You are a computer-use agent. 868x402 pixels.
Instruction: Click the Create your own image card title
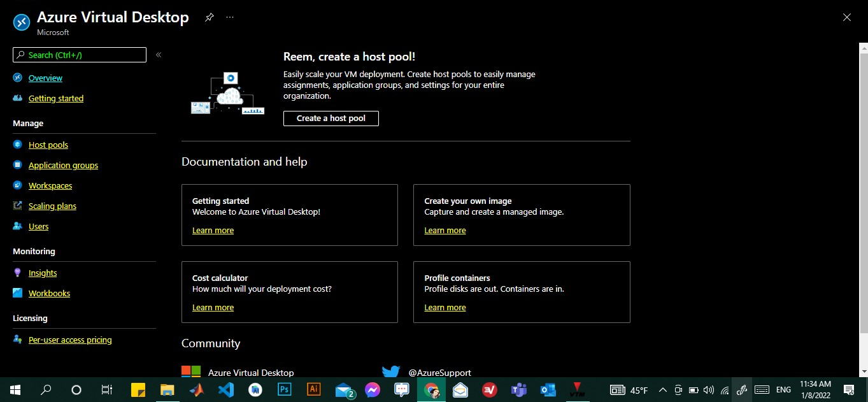click(x=468, y=201)
